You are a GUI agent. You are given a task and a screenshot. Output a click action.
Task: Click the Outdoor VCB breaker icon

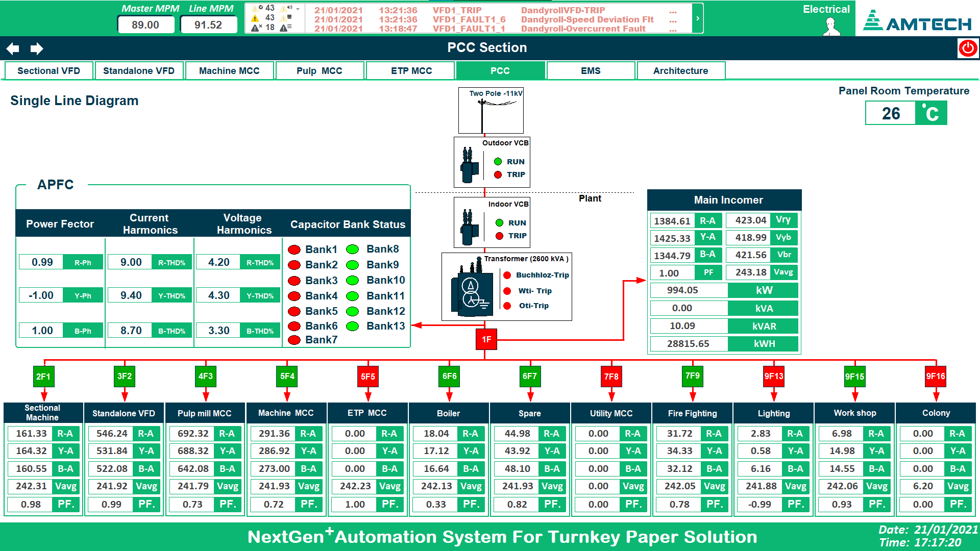(x=468, y=165)
